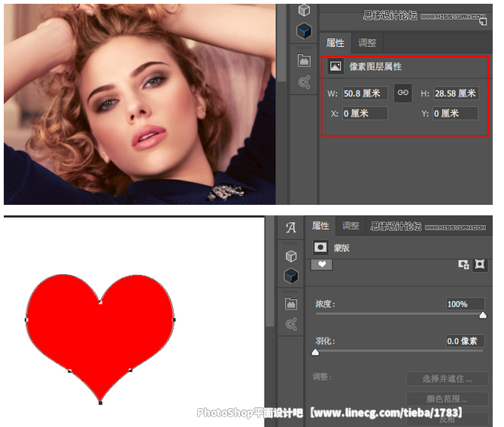This screenshot has height=427, width=504.
Task: Click the 像素图层属性 label
Action: 375,66
